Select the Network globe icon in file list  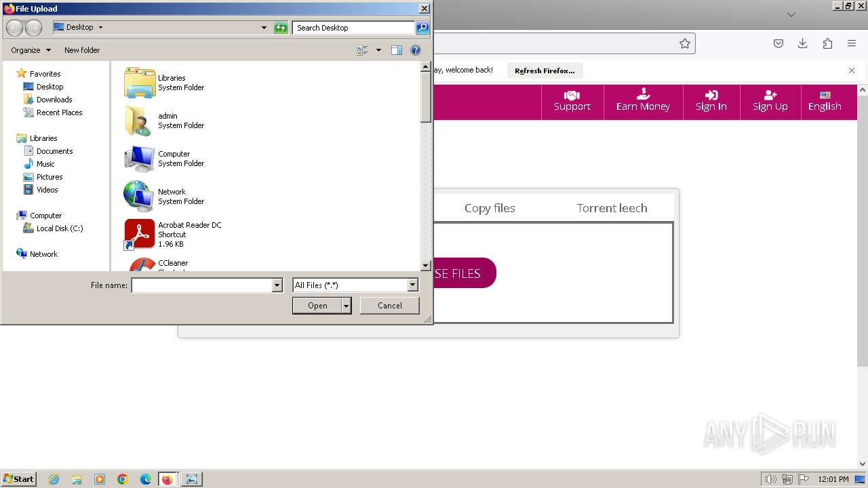[x=138, y=197]
